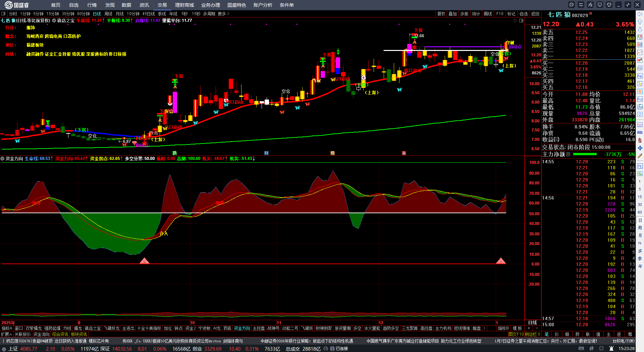
Task: Click the blue four-way move arrows icon
Action: (x=640, y=148)
